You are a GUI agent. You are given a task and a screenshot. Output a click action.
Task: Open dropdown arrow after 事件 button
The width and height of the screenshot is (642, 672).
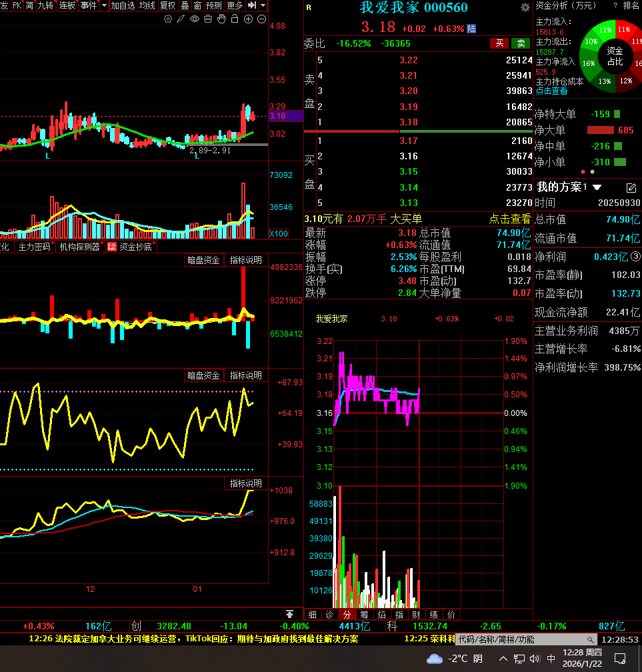[104, 5]
